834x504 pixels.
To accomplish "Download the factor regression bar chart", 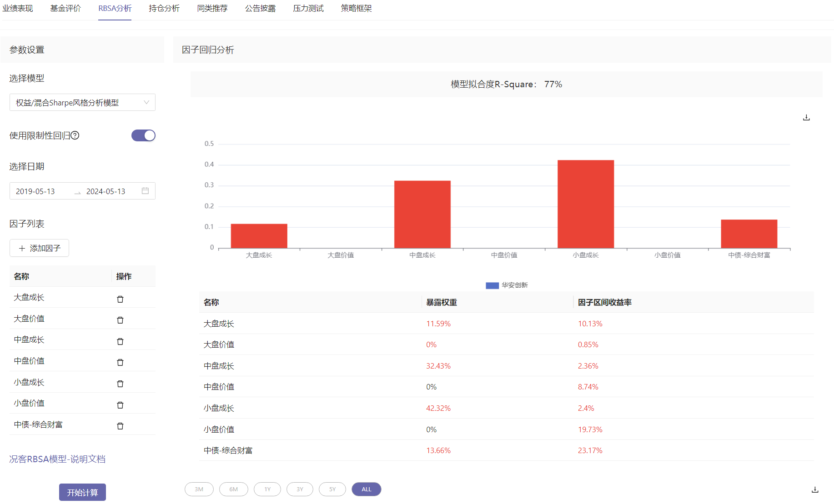I will coord(806,118).
